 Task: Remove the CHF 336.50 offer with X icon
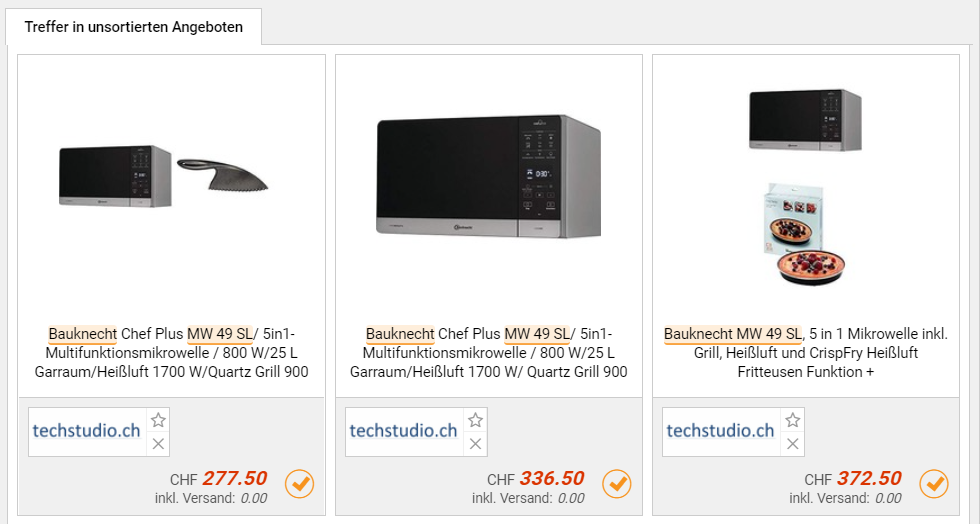475,444
